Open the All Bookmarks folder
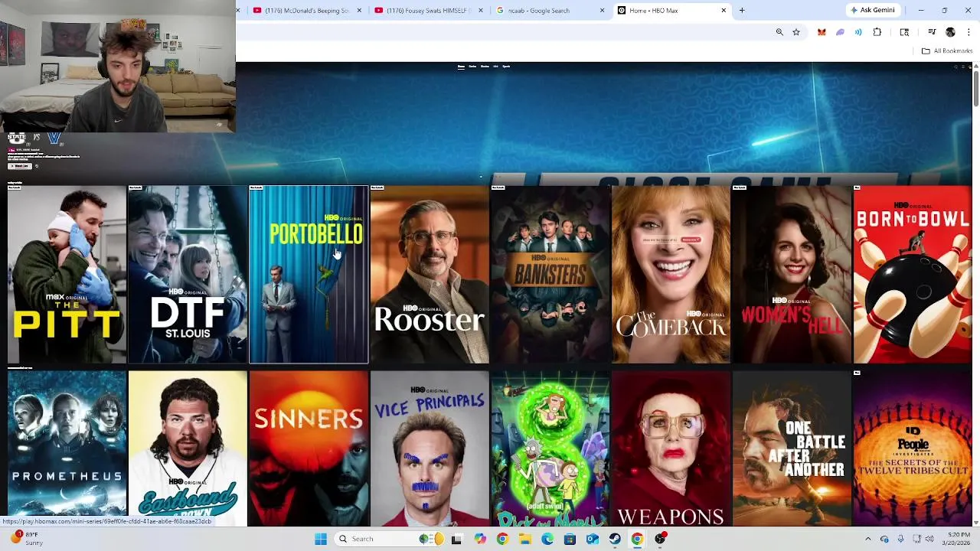980x551 pixels. coord(947,51)
